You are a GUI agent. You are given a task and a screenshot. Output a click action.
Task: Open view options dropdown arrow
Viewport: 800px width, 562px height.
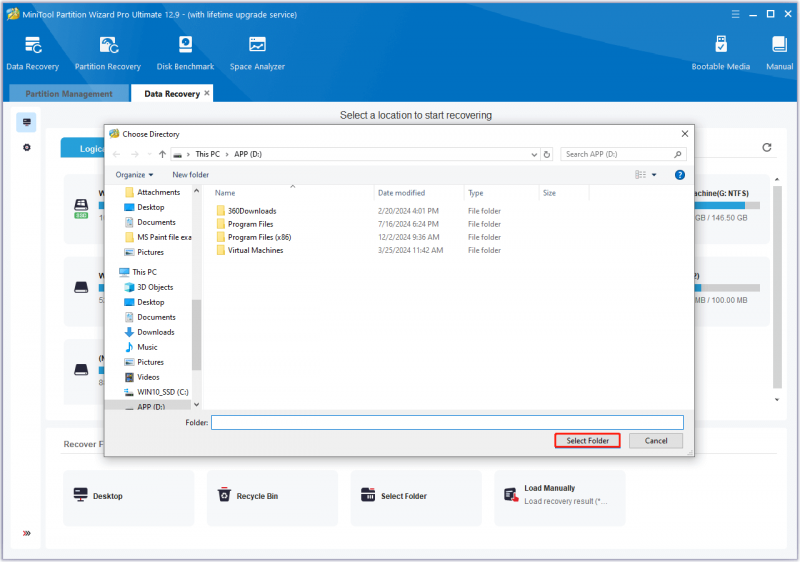(654, 175)
